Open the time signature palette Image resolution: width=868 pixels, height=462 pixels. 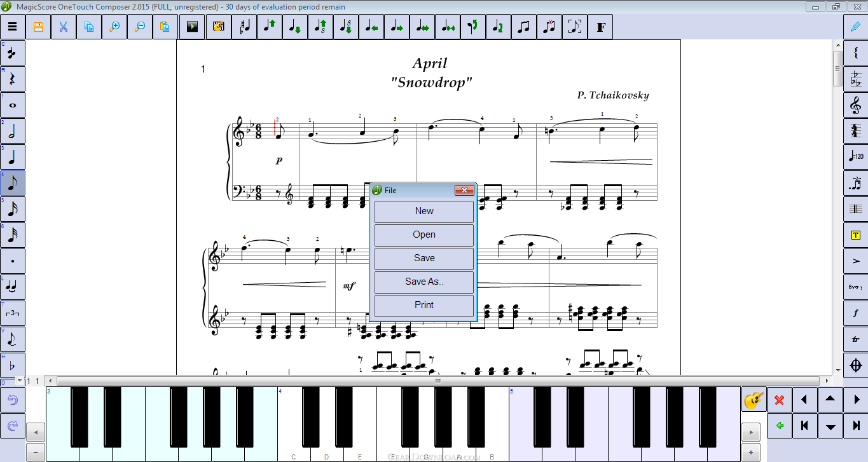tap(856, 131)
